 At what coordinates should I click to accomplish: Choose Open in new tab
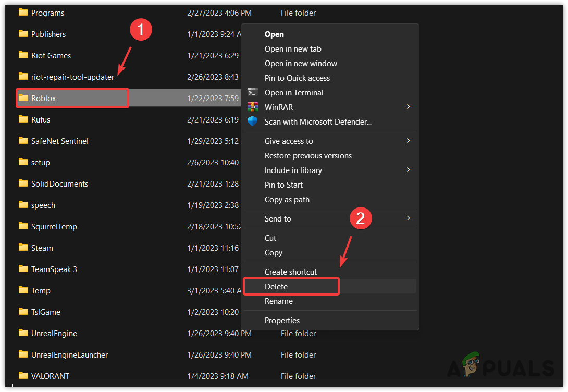click(x=293, y=48)
